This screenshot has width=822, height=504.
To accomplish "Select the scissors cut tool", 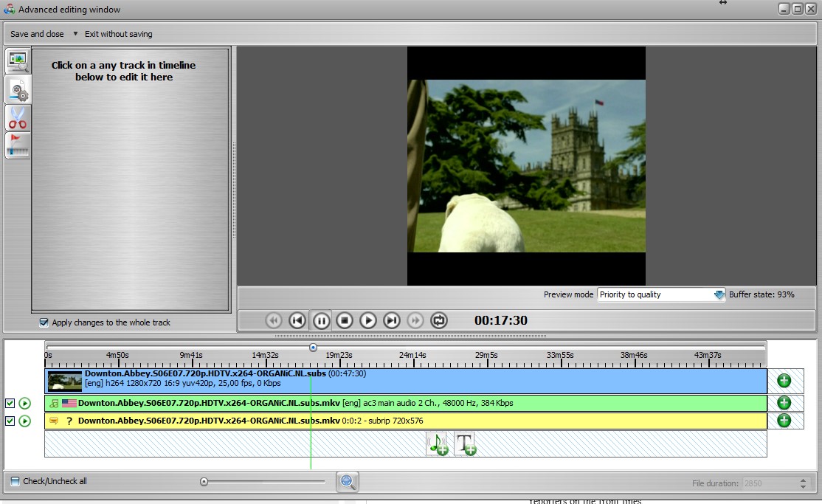I will click(x=18, y=118).
